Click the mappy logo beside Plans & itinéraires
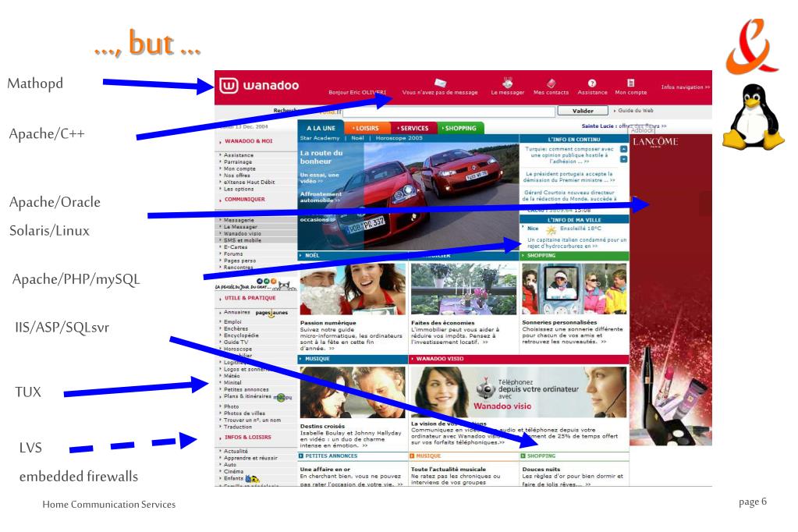798x532 pixels. pos(282,397)
